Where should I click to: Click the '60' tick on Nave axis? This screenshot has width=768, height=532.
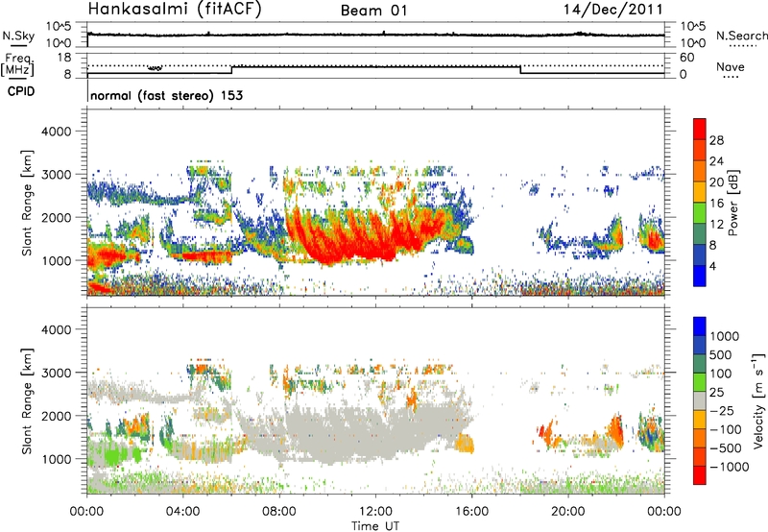click(686, 58)
